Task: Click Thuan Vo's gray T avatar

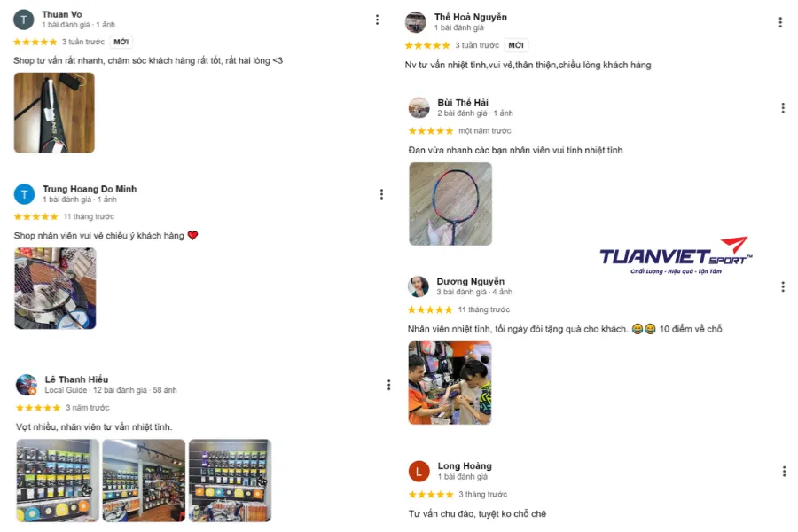Action: (23, 20)
